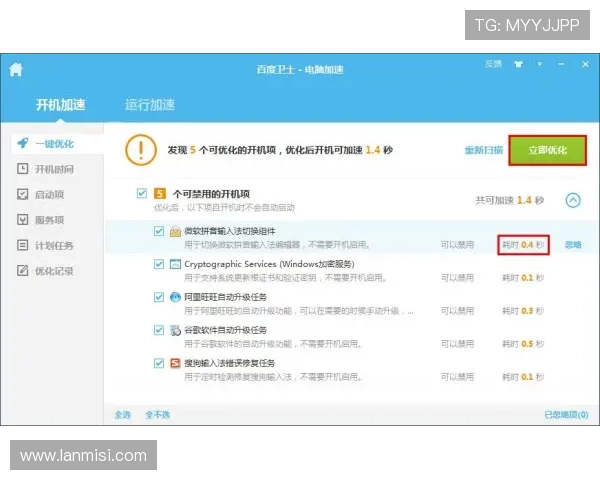
Task: Click the 微软拼音输入法 item icon
Action: 175,231
